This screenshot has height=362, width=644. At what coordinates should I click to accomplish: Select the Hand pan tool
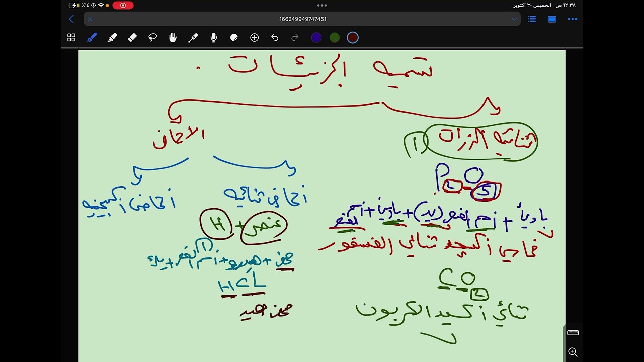coord(173,38)
